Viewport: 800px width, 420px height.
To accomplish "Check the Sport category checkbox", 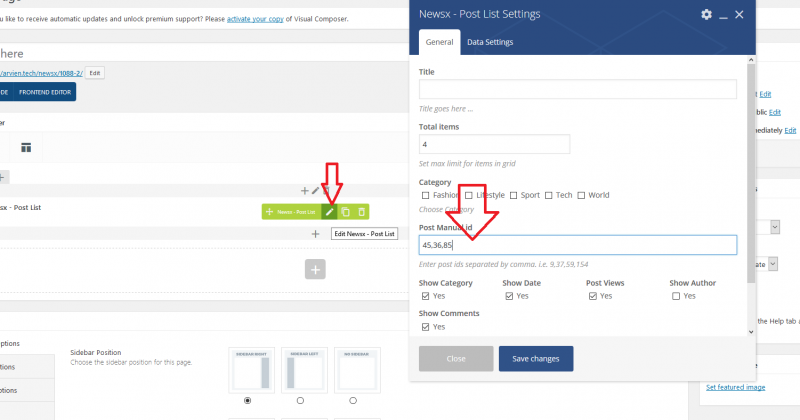I will (514, 195).
